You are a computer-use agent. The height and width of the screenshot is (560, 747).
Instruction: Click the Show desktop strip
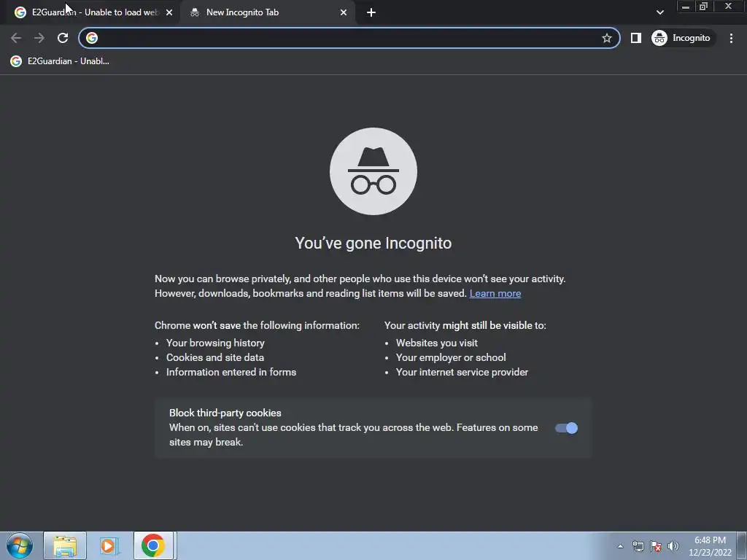(741, 545)
